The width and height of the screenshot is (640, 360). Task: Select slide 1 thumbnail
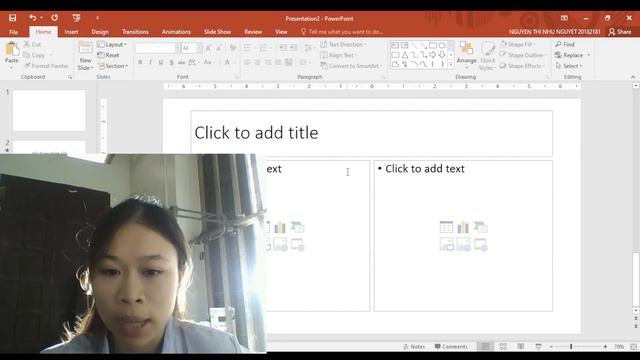[x=49, y=111]
